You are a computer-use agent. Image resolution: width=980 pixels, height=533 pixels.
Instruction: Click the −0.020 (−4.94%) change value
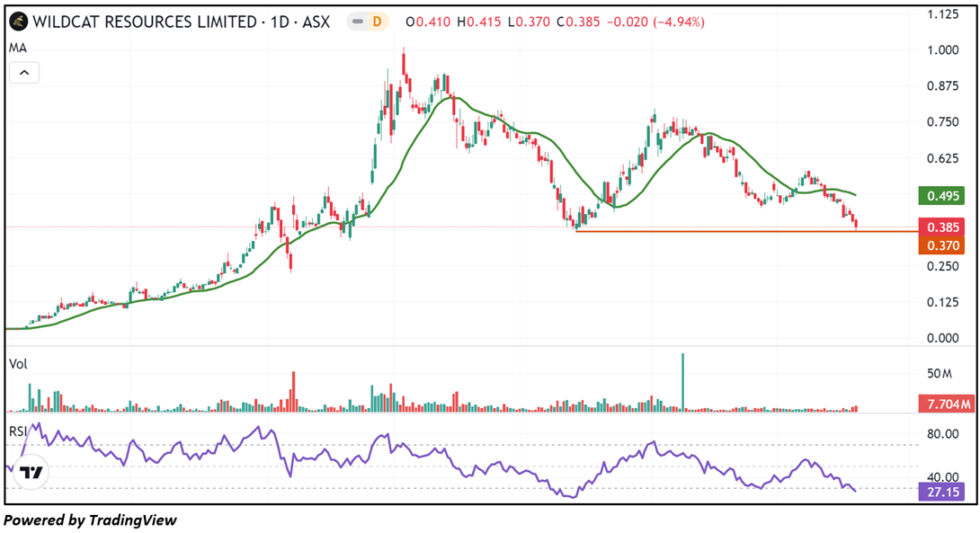coord(656,22)
